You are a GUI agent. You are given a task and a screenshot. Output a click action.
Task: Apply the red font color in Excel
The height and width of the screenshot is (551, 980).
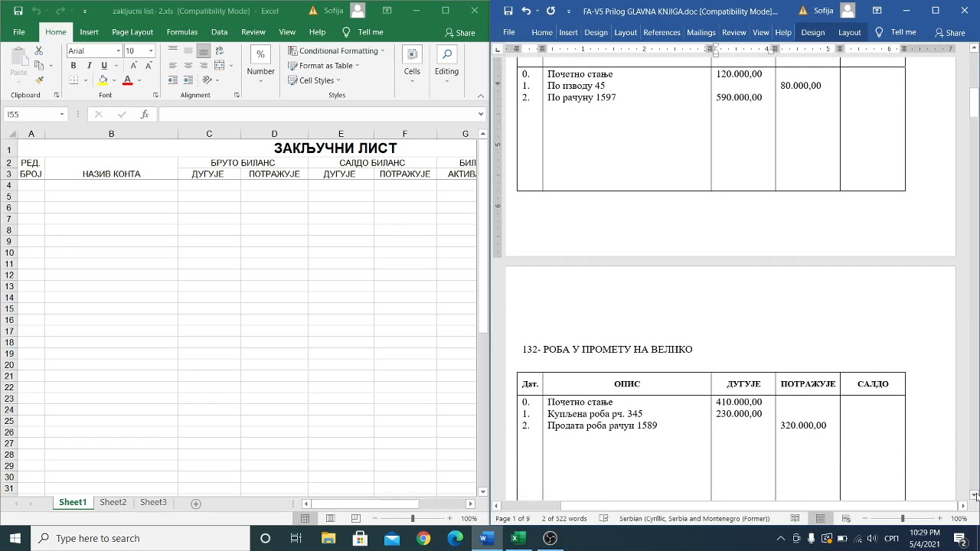tap(127, 80)
